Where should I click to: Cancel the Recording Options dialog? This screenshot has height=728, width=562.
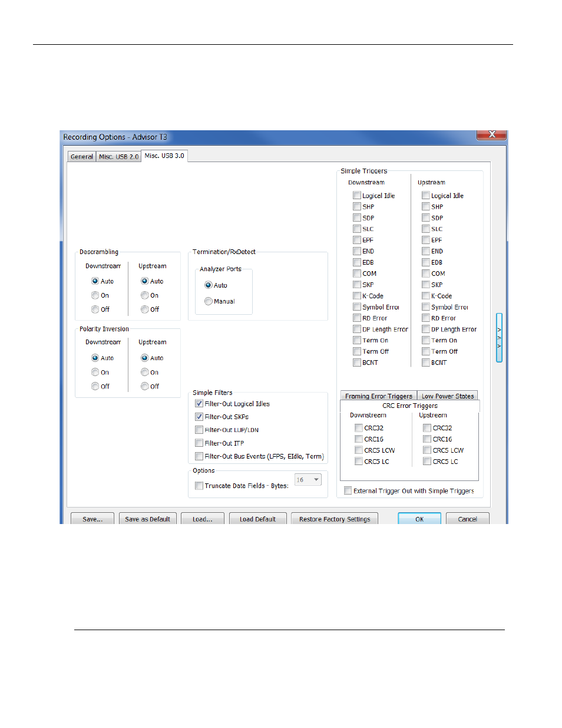468,519
